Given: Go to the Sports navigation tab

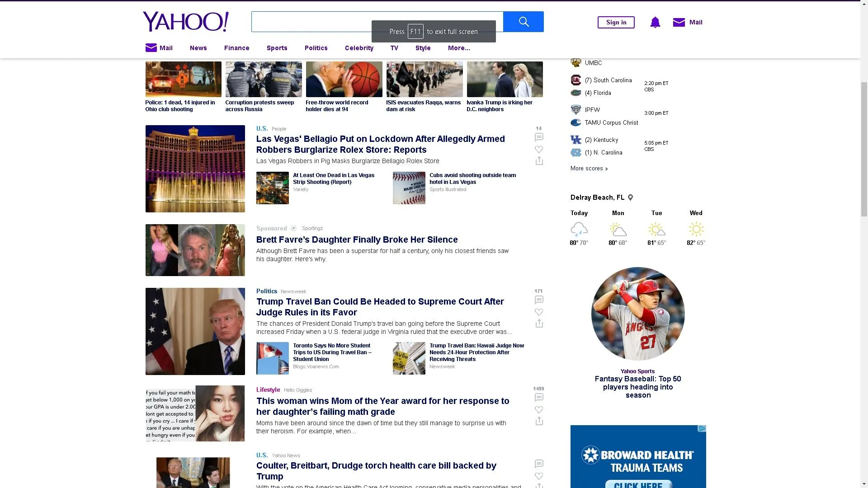Looking at the screenshot, I should [x=277, y=48].
